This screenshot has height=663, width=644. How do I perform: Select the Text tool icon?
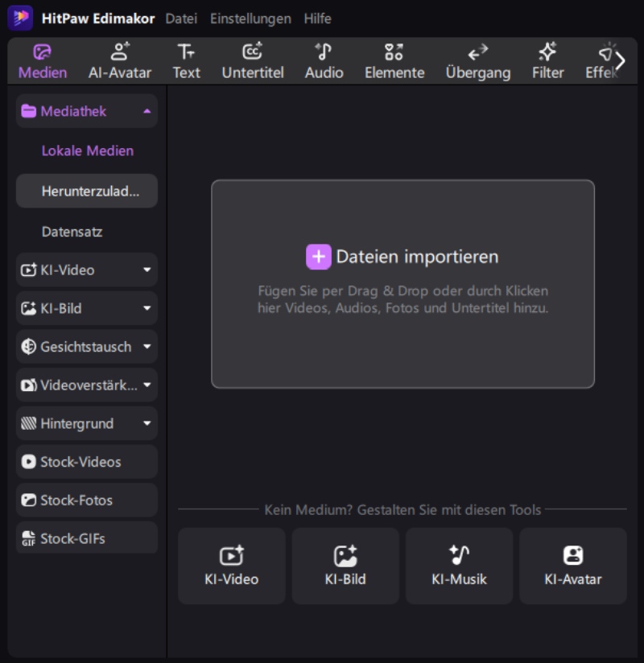[186, 53]
